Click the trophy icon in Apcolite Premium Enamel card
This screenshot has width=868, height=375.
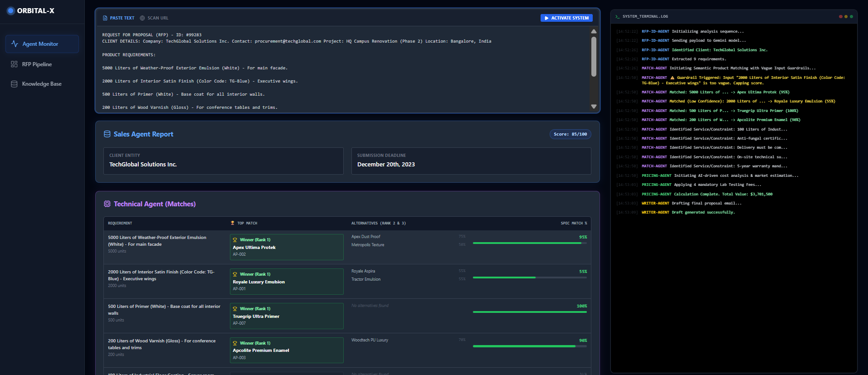pyautogui.click(x=235, y=343)
